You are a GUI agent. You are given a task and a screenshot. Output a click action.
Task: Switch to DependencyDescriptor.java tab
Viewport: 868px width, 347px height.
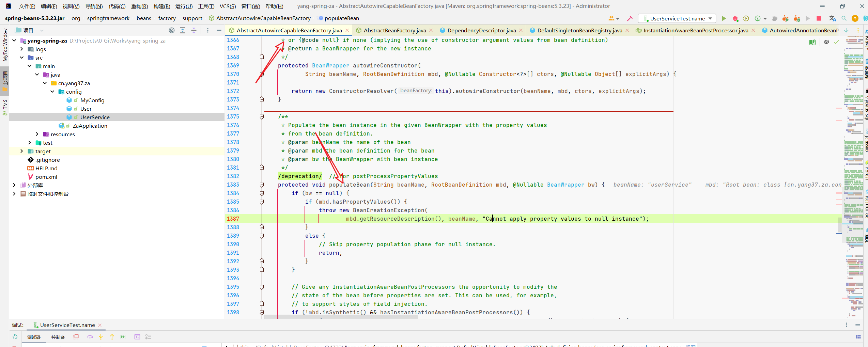pos(481,30)
